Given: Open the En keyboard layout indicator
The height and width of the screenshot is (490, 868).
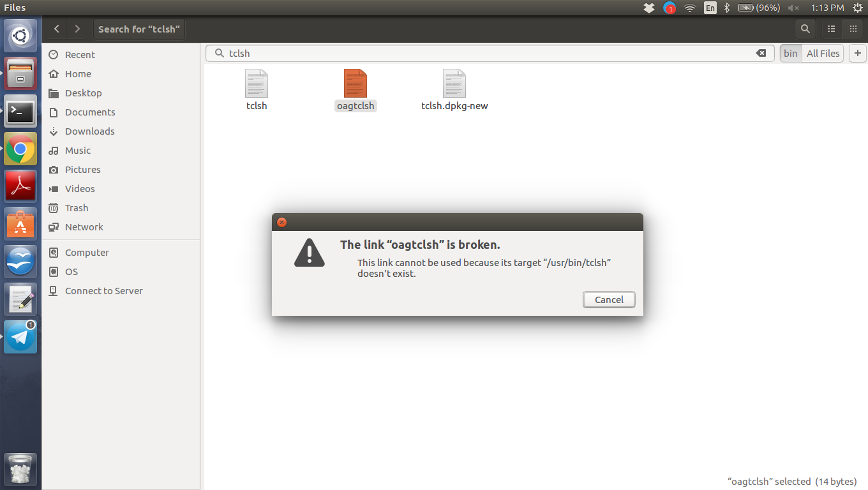Looking at the screenshot, I should [x=710, y=8].
